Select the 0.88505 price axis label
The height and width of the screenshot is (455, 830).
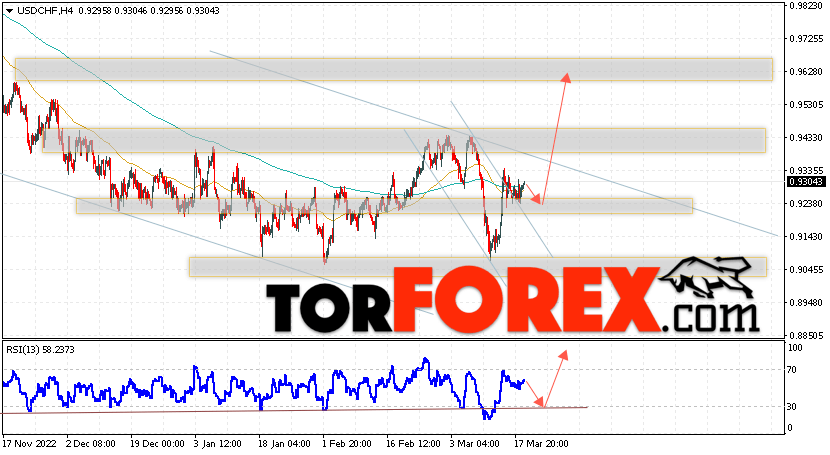[x=806, y=335]
